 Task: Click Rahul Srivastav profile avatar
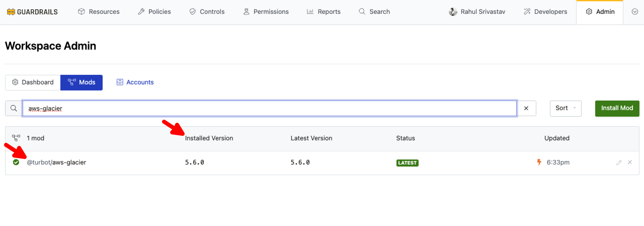[453, 12]
